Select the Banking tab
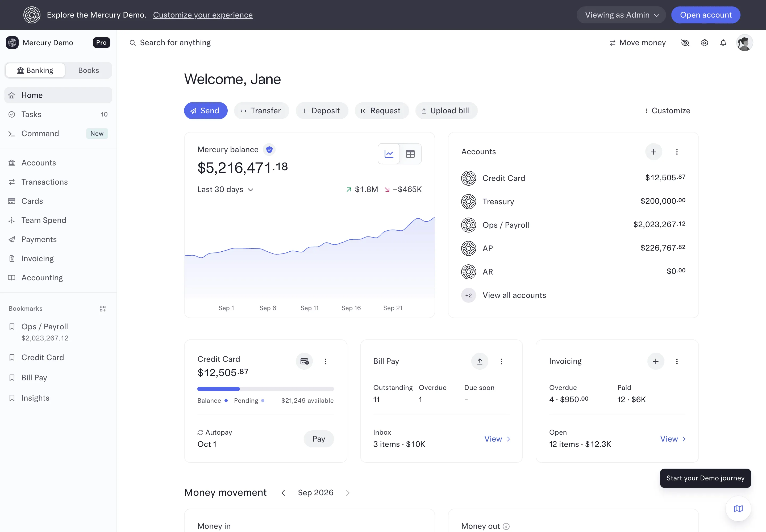Image resolution: width=766 pixels, height=532 pixels. [x=35, y=70]
